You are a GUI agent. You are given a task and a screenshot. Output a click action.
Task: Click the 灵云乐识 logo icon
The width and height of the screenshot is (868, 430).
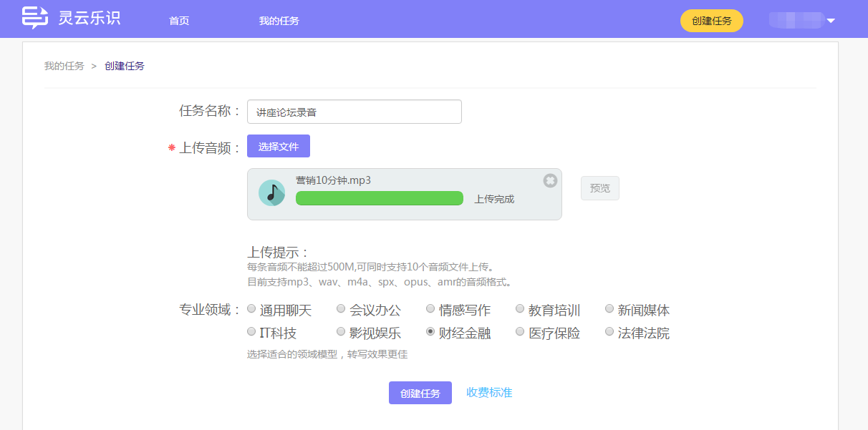tap(34, 18)
